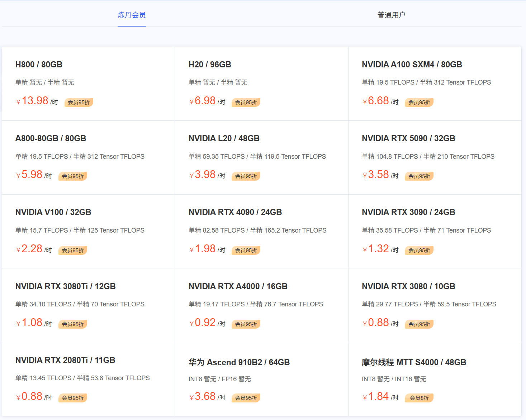Click the ¥6.68 /时 price
The height and width of the screenshot is (420, 526).
pyautogui.click(x=380, y=101)
